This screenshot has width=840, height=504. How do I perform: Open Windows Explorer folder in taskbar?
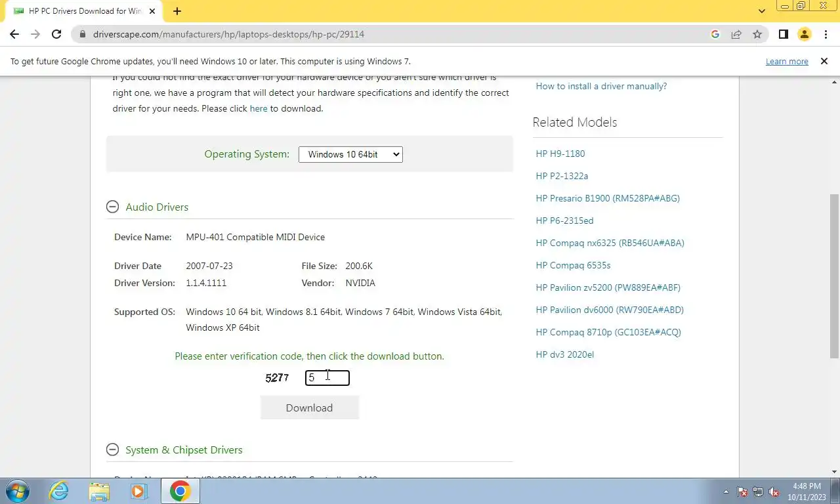pos(99,491)
